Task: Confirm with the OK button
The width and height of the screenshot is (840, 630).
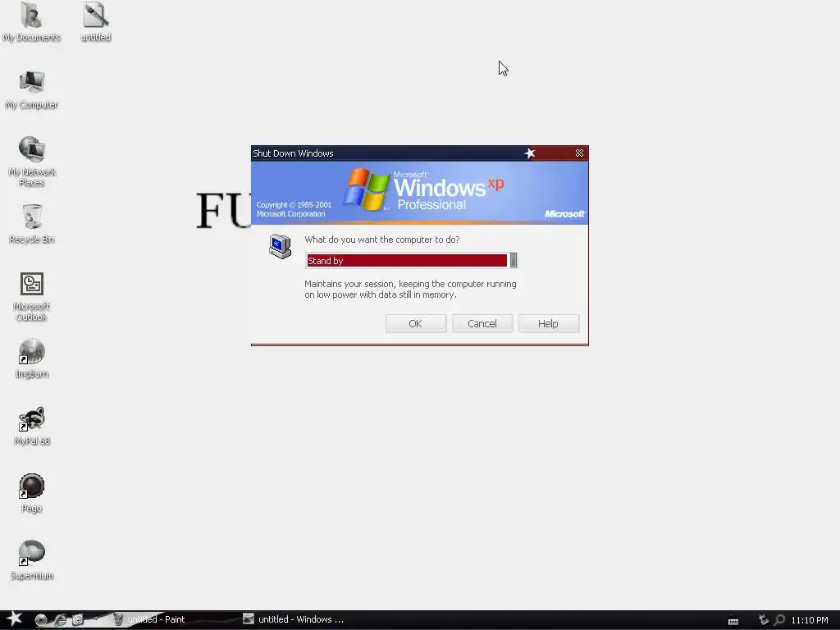Action: click(416, 323)
